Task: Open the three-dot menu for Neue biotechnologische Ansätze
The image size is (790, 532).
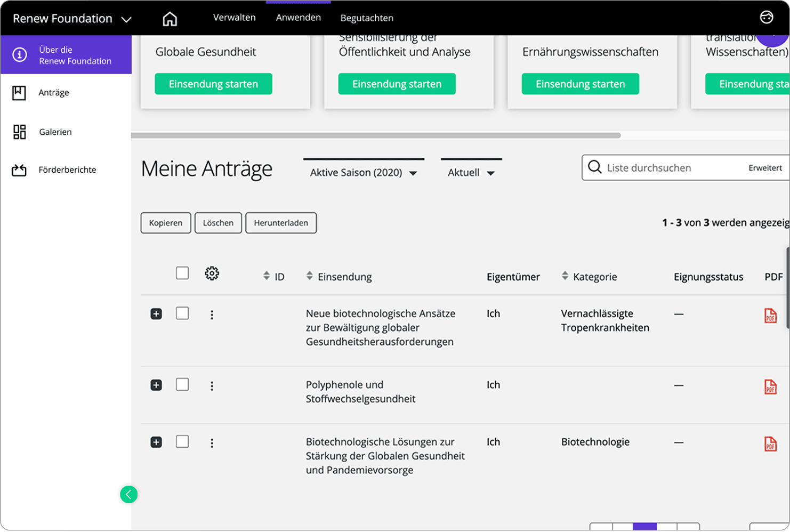Action: (x=212, y=315)
